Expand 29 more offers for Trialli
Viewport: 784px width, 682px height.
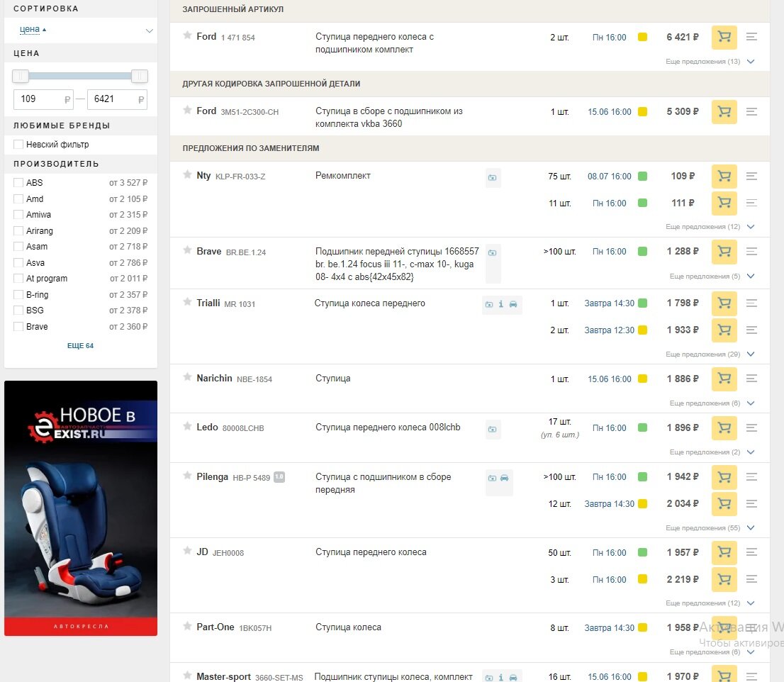710,354
